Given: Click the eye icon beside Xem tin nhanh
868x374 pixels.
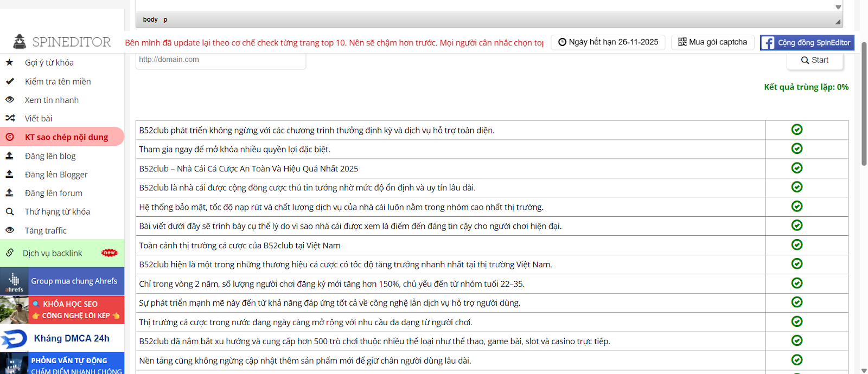Looking at the screenshot, I should click(x=10, y=100).
